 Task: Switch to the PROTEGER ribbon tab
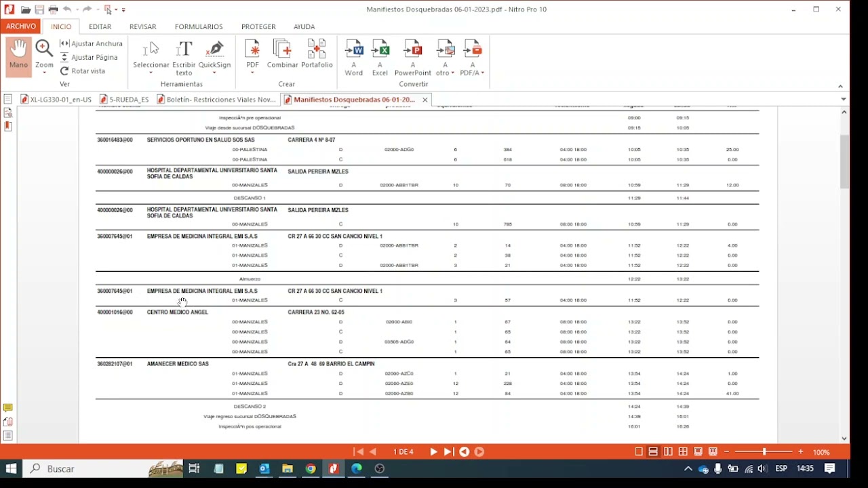[x=258, y=26]
